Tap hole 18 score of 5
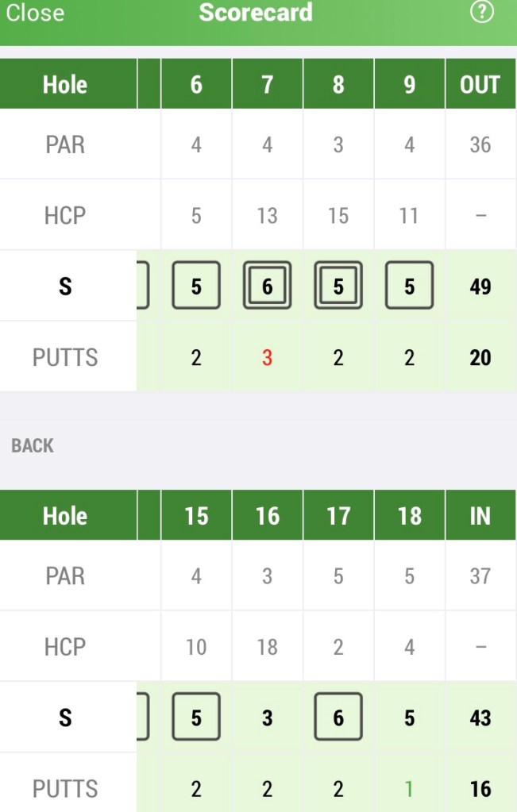The image size is (517, 812). click(x=409, y=718)
